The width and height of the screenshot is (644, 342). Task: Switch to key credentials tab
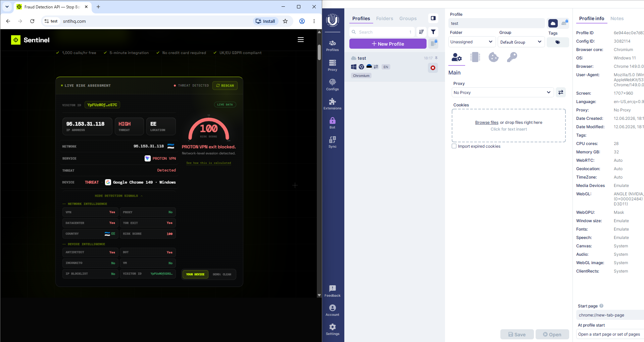pyautogui.click(x=512, y=57)
